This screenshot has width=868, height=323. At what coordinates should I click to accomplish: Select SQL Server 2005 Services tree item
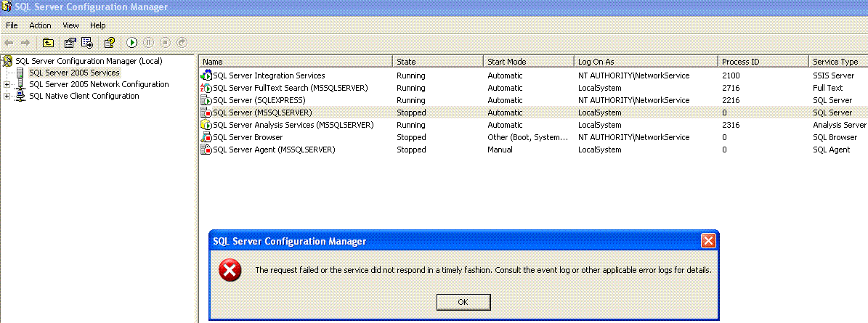(x=74, y=73)
